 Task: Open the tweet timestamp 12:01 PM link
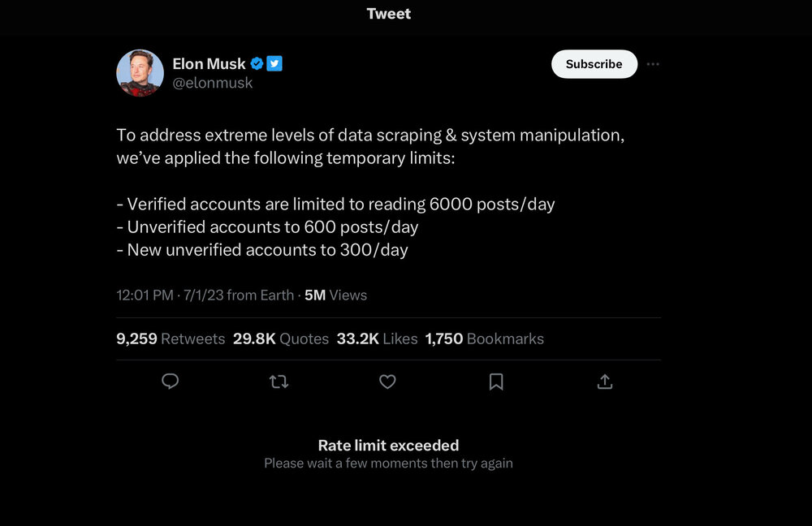145,295
